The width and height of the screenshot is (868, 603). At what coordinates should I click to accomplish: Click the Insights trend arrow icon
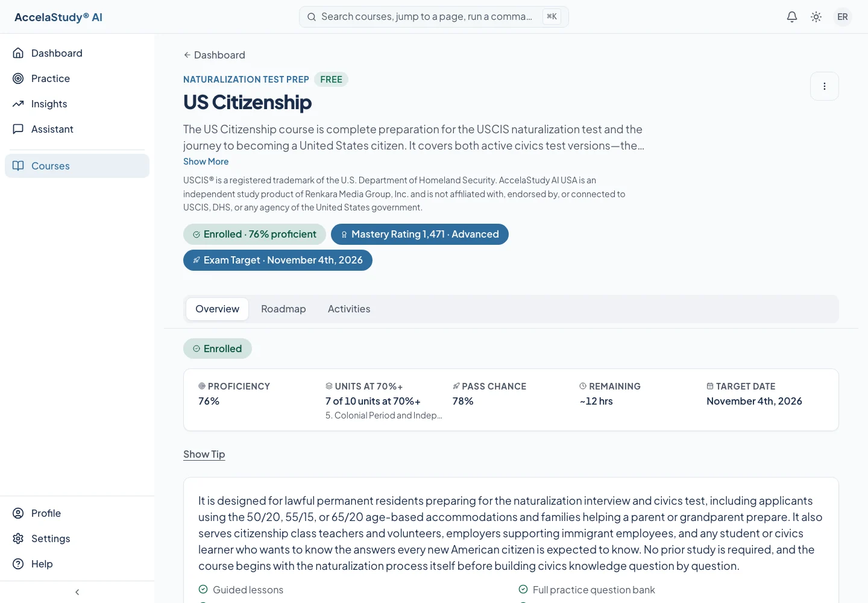click(18, 104)
